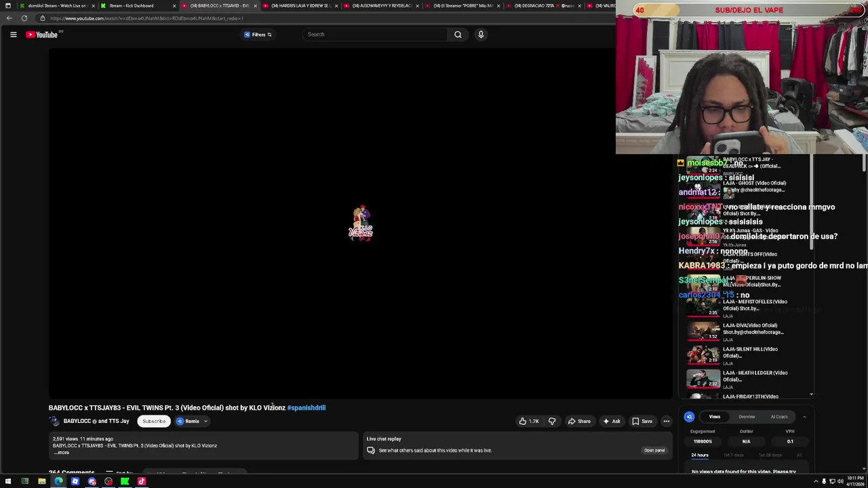Viewport: 868px width, 488px height.
Task: Click into the YouTube search field
Action: (x=375, y=35)
